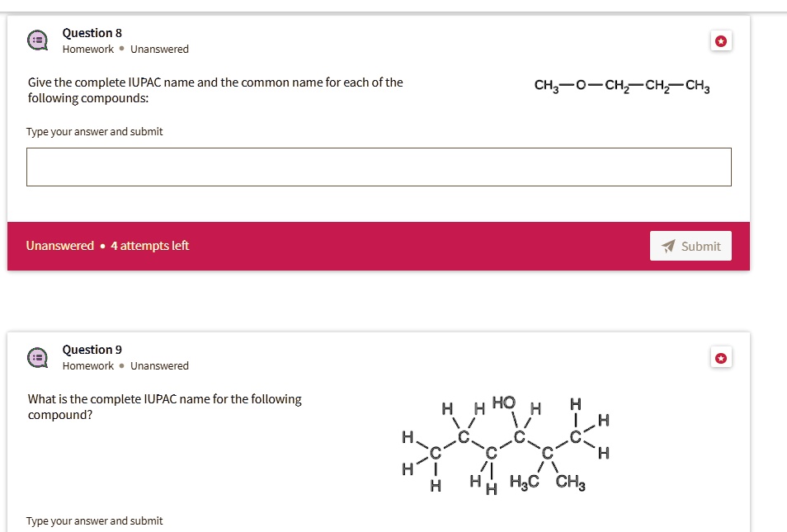Click the 'Question 8' heading
Image resolution: width=787 pixels, height=532 pixels.
92,33
